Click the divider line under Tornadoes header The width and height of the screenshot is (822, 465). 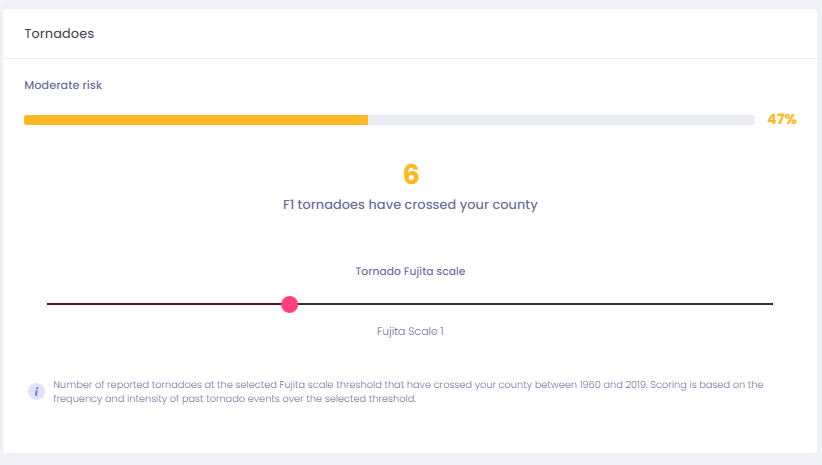410,58
